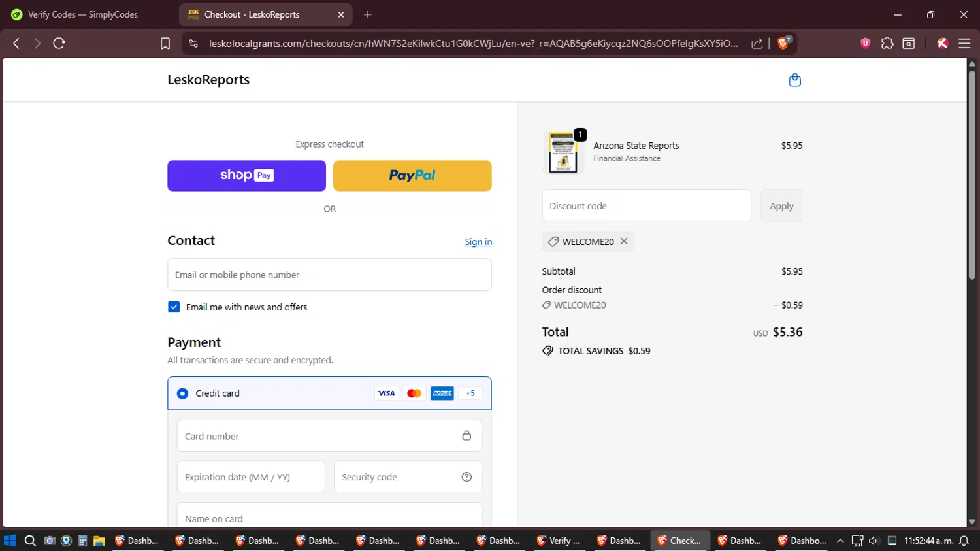Screen dimensions: 980x551
Task: Click the Arizona State Reports item name
Action: (x=636, y=146)
